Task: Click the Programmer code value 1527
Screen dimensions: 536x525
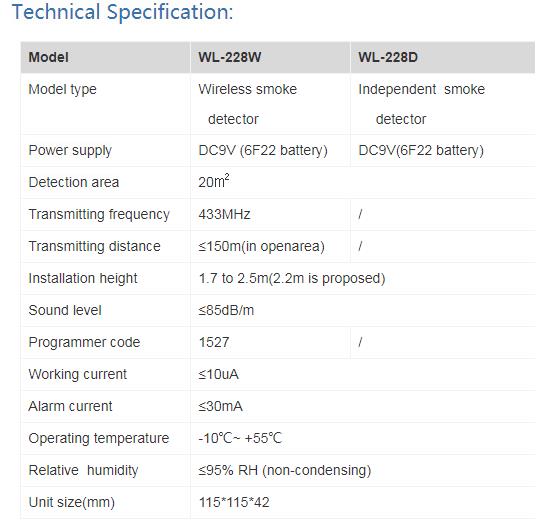Action: [x=214, y=342]
